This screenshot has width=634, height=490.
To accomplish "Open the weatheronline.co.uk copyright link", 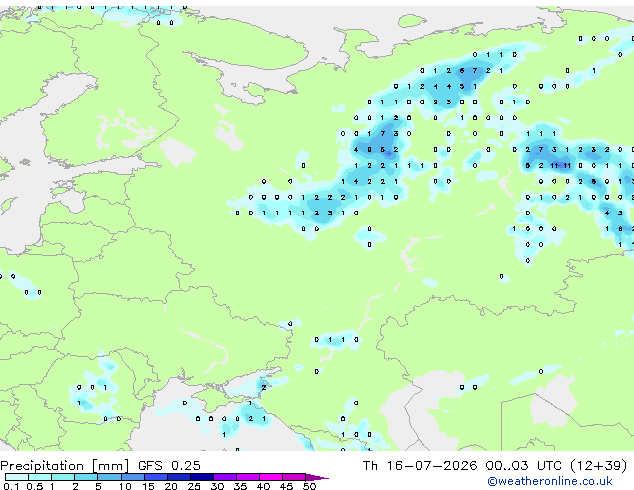I will pos(549,481).
